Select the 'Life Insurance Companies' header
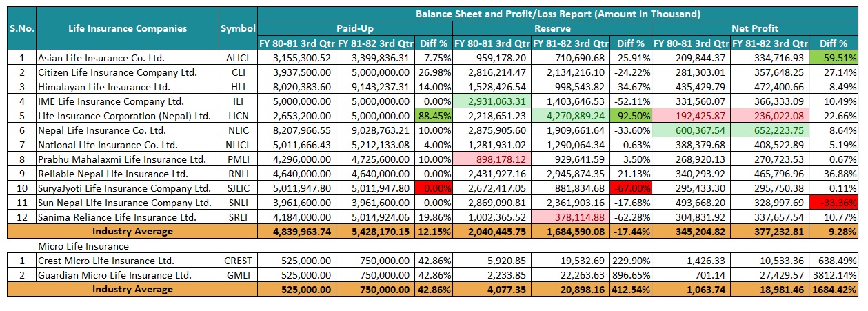Image resolution: width=868 pixels, height=311 pixels. [x=127, y=28]
